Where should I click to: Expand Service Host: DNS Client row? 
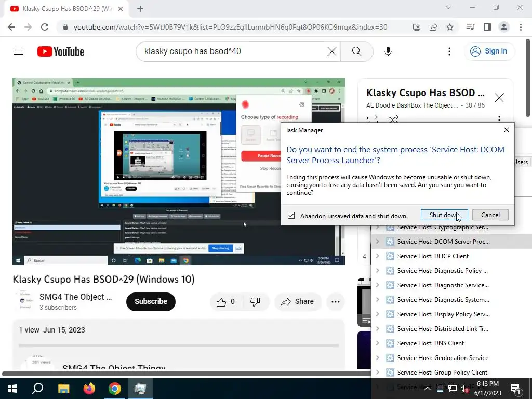coord(377,343)
